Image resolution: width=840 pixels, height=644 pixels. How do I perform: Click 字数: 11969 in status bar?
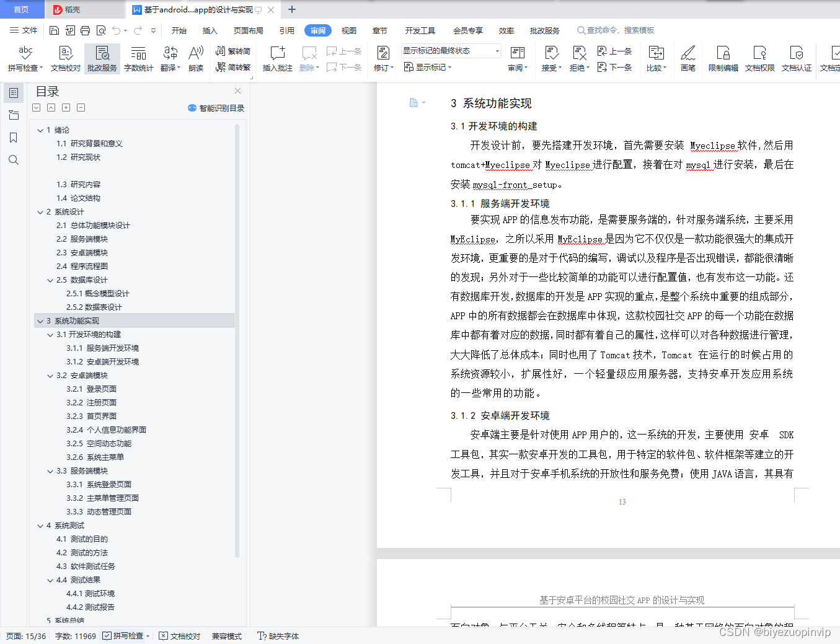(x=76, y=636)
